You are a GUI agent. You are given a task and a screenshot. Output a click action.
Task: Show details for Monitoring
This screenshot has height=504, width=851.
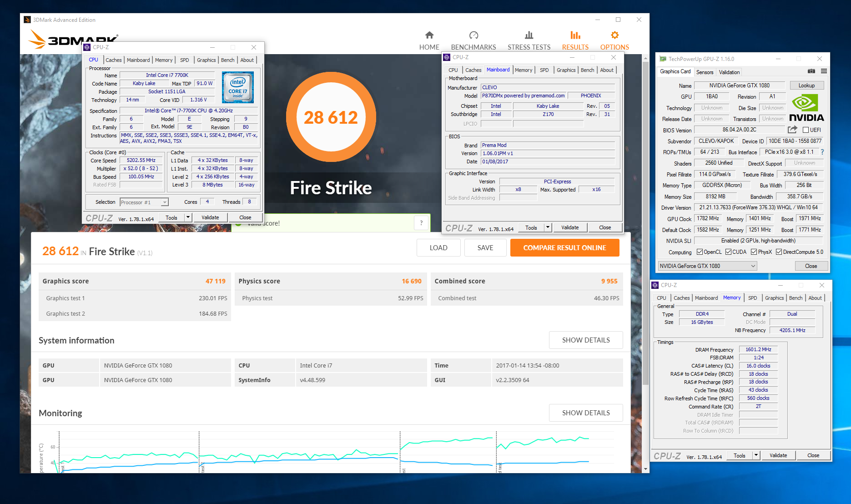tap(586, 413)
